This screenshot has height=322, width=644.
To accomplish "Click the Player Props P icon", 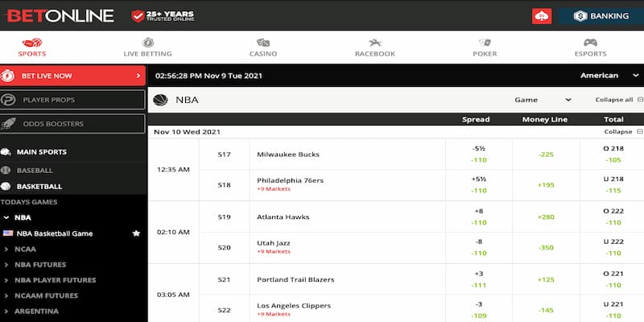I will point(8,100).
